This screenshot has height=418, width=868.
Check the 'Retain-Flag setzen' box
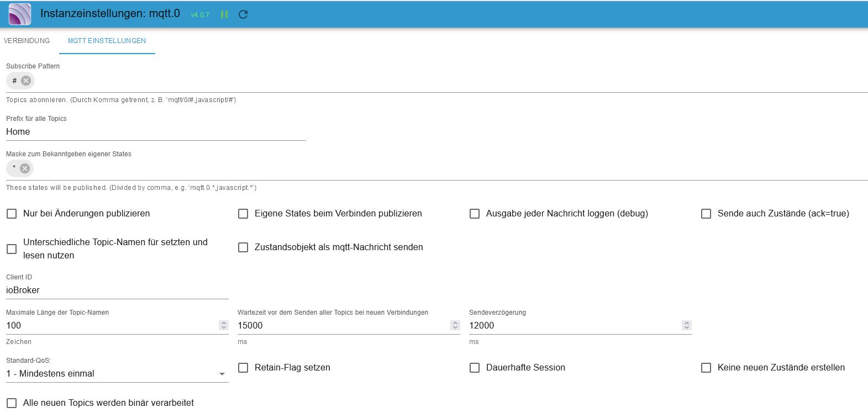coord(243,368)
